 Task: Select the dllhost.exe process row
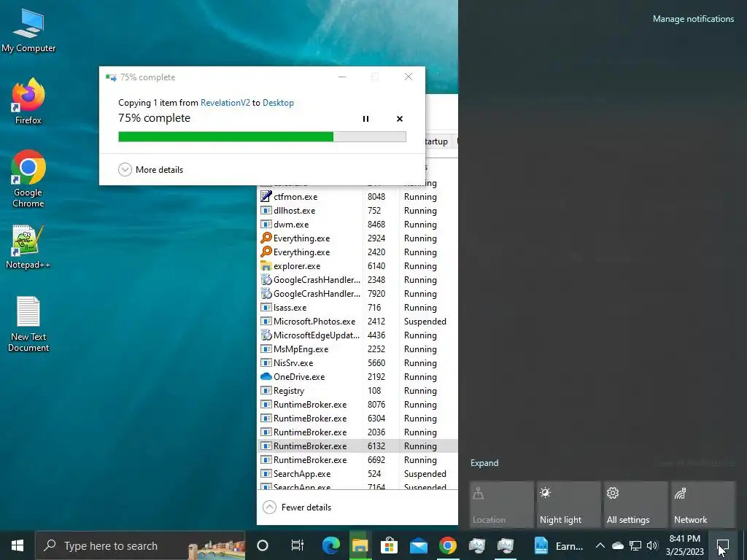pos(357,211)
